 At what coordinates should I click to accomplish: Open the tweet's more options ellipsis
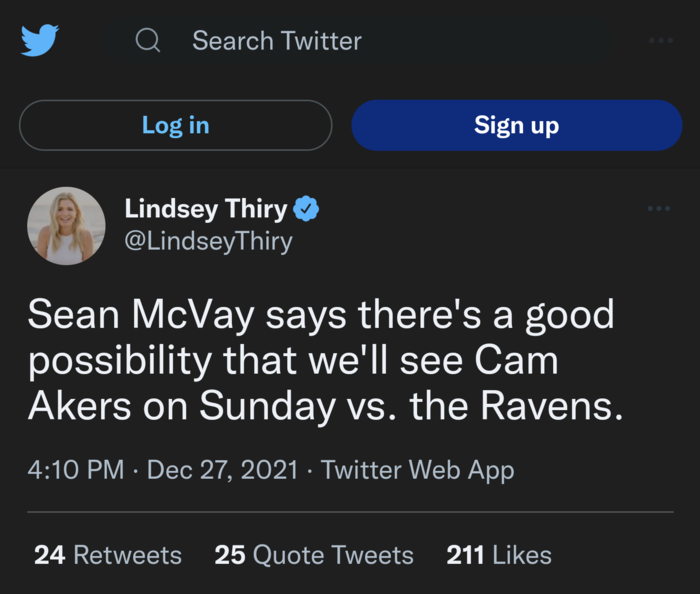point(659,208)
